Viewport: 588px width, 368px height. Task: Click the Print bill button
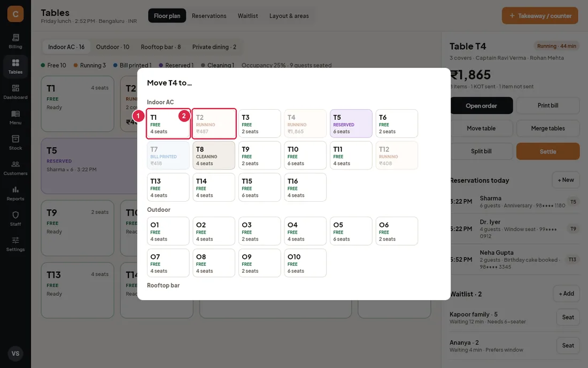click(x=547, y=105)
